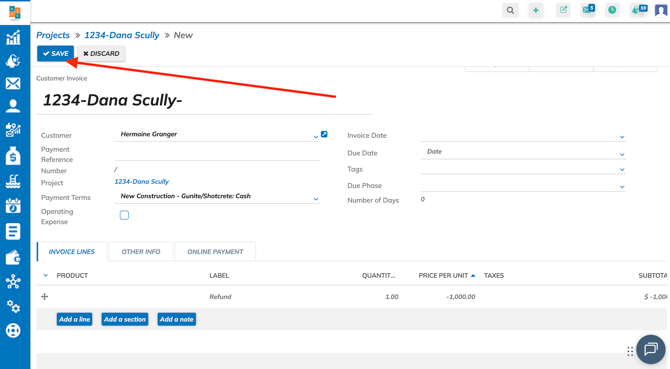Click the -1,000.00 price cell

(461, 296)
